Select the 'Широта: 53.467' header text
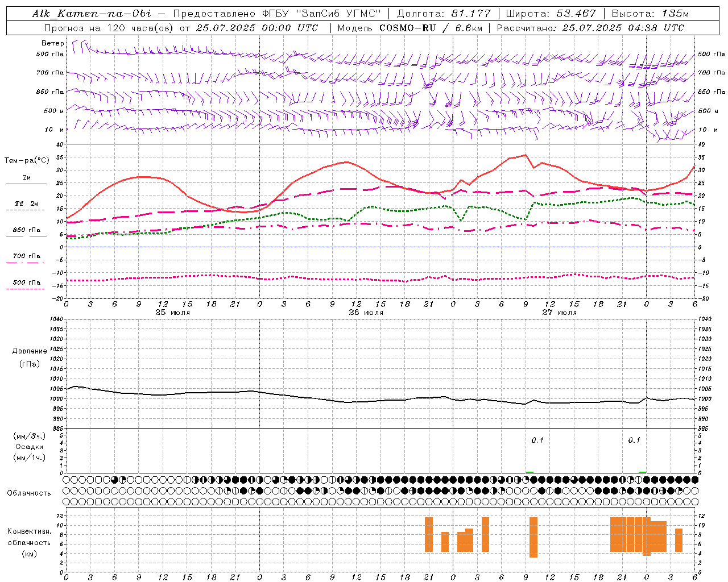The height and width of the screenshot is (582, 728). [551, 14]
